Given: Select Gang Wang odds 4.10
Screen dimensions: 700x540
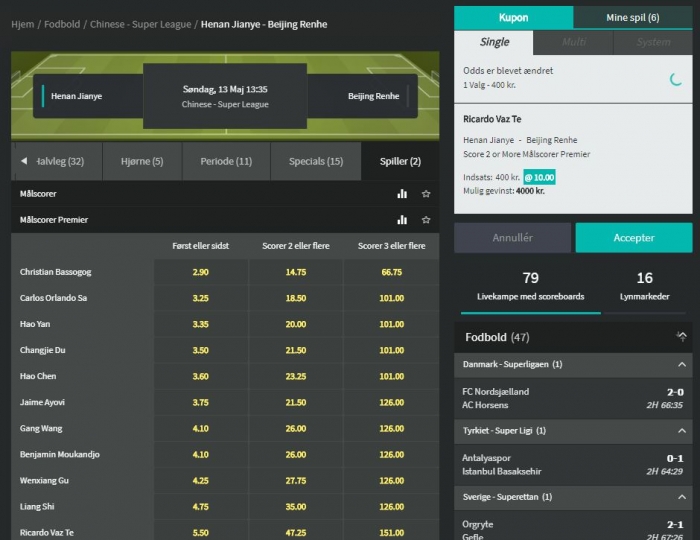Looking at the screenshot, I should [x=200, y=428].
